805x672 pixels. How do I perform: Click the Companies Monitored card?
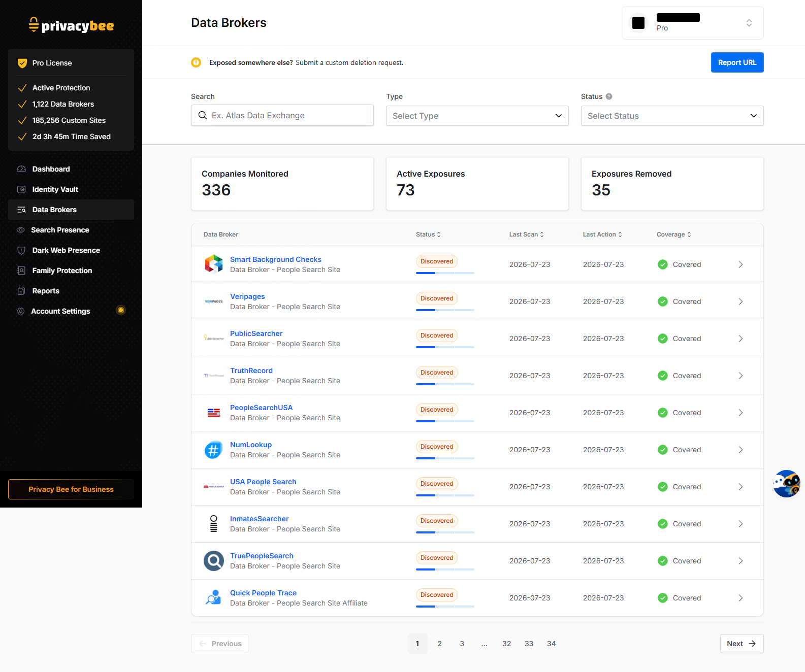click(282, 184)
